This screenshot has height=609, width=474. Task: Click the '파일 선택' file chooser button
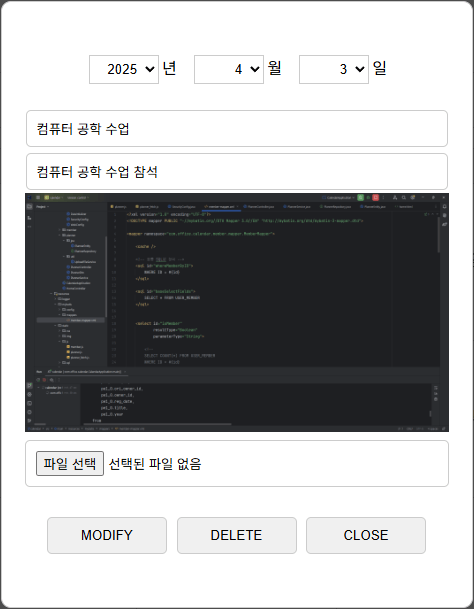click(x=70, y=463)
